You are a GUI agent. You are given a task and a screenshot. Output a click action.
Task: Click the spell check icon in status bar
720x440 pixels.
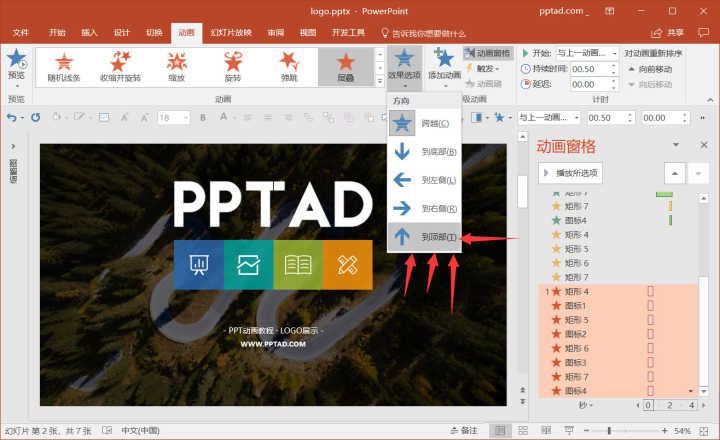107,430
